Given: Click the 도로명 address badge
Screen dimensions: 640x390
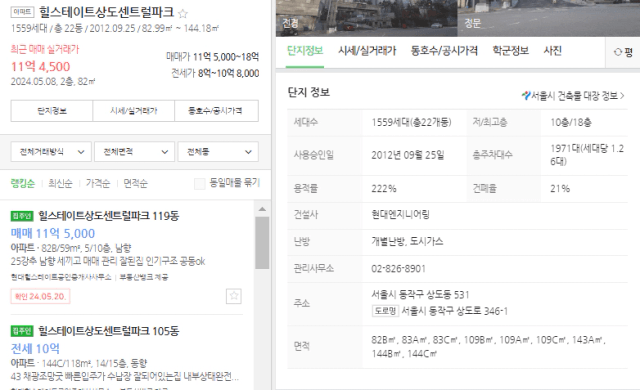Looking at the screenshot, I should click(385, 311).
